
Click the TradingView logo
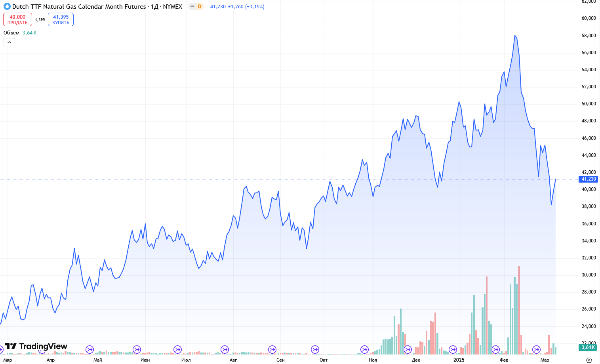tap(36, 346)
